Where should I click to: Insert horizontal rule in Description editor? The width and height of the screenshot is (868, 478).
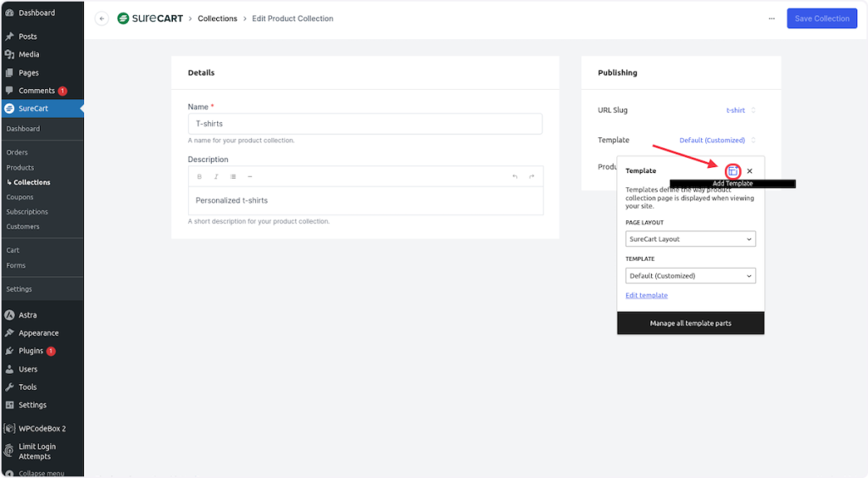pyautogui.click(x=249, y=176)
